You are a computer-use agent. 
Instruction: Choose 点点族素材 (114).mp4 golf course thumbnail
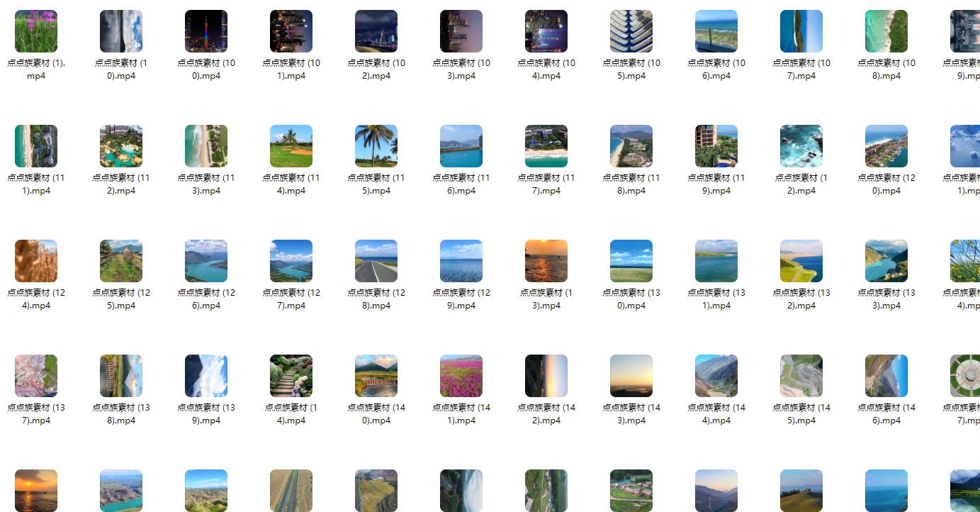[291, 146]
